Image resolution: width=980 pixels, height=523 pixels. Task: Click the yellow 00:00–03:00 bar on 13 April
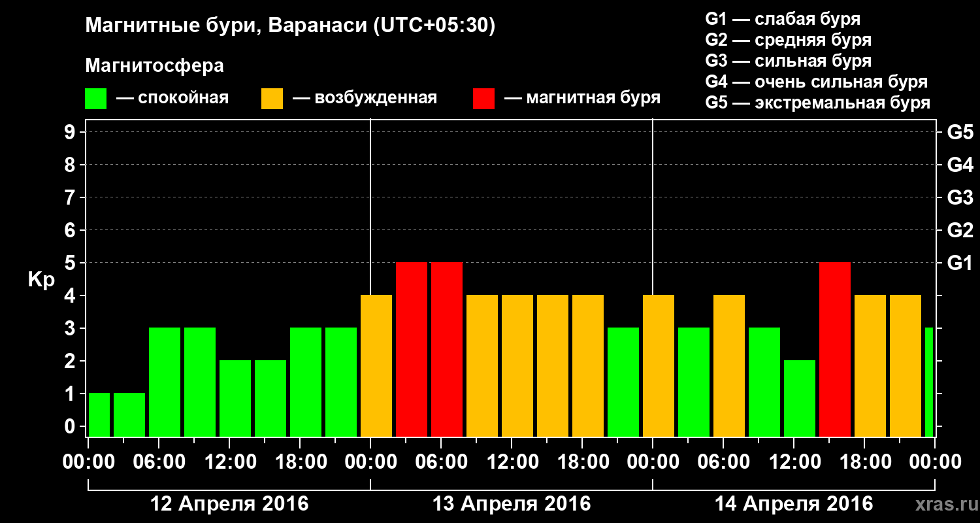(x=376, y=365)
